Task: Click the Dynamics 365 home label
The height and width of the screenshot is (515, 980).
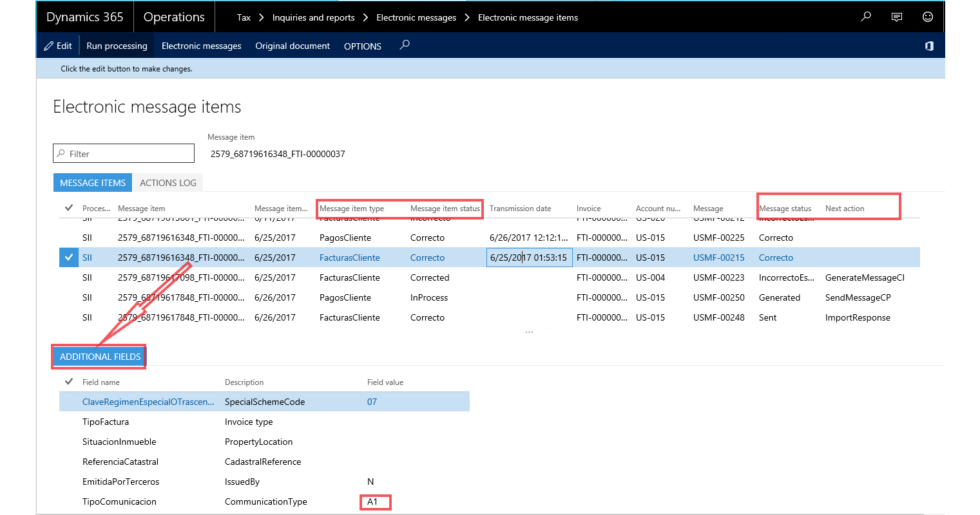Action: point(85,17)
